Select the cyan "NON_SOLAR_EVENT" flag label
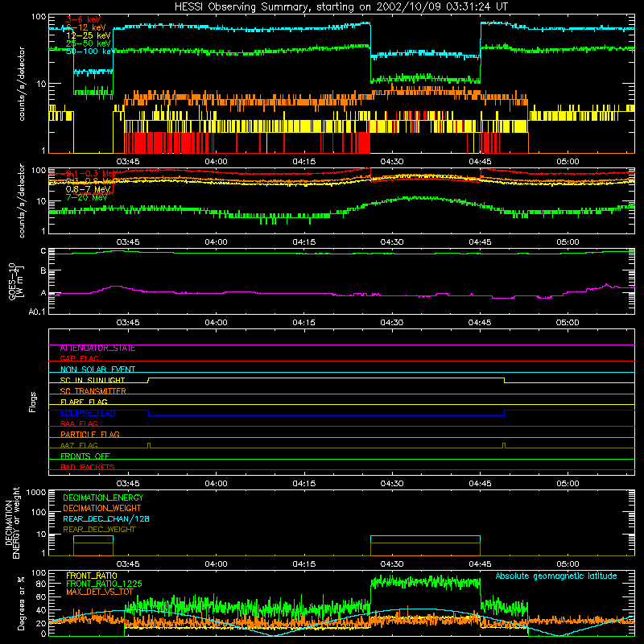The width and height of the screenshot is (644, 644). tap(97, 369)
